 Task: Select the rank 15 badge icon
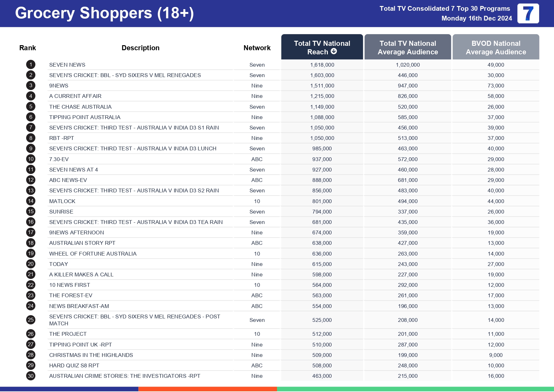coord(31,212)
